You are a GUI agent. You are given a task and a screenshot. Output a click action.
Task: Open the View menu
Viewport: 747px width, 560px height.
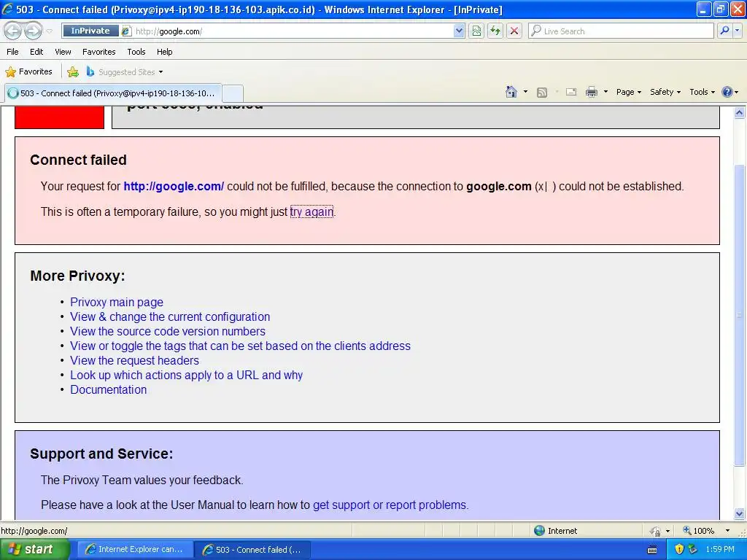click(63, 52)
